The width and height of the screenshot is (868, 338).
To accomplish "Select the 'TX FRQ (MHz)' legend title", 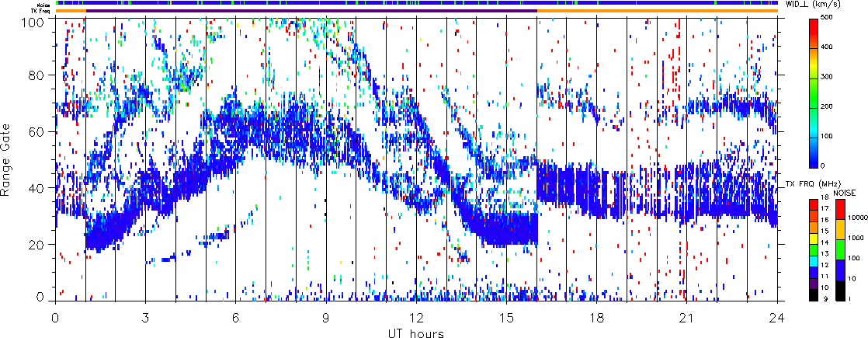I will pos(813,183).
